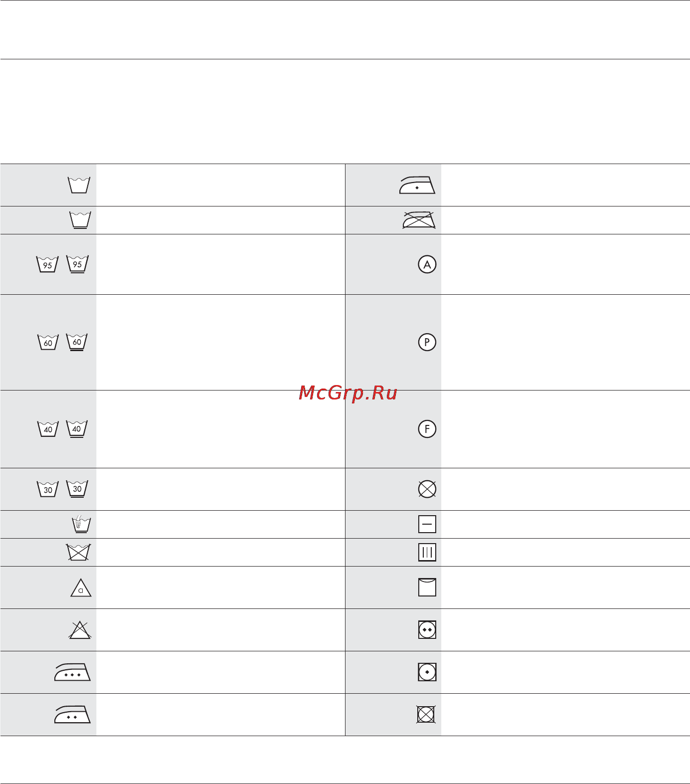This screenshot has height=784, width=690.
Task: Click the two-dot tumble dry symbol
Action: (427, 630)
